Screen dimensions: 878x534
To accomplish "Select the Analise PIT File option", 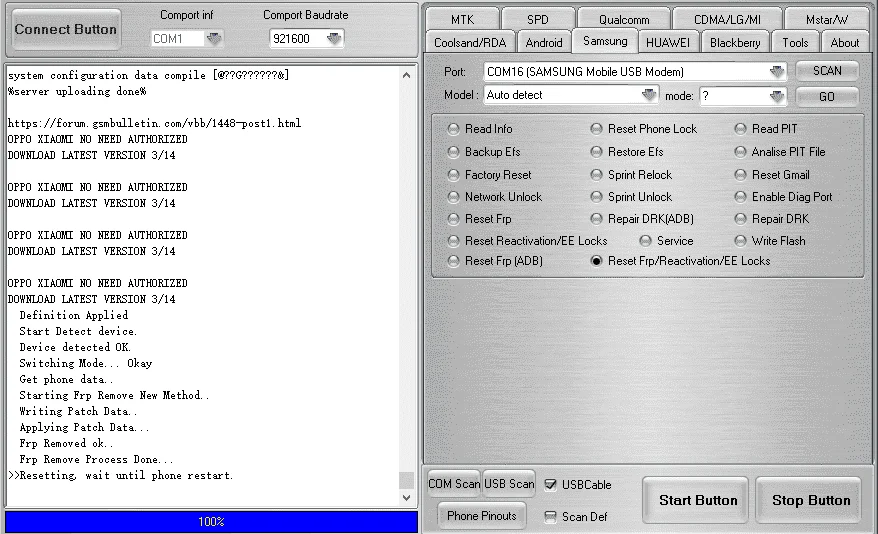I will (780, 152).
